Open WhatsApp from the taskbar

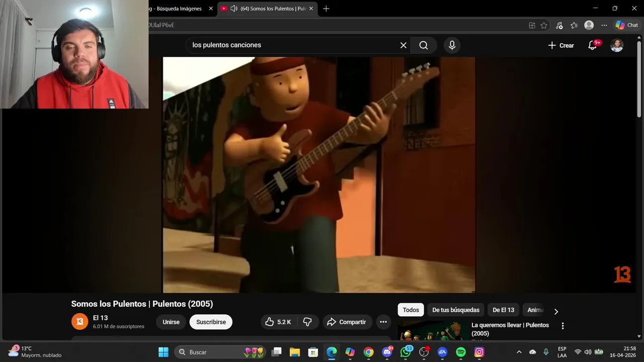click(x=406, y=352)
